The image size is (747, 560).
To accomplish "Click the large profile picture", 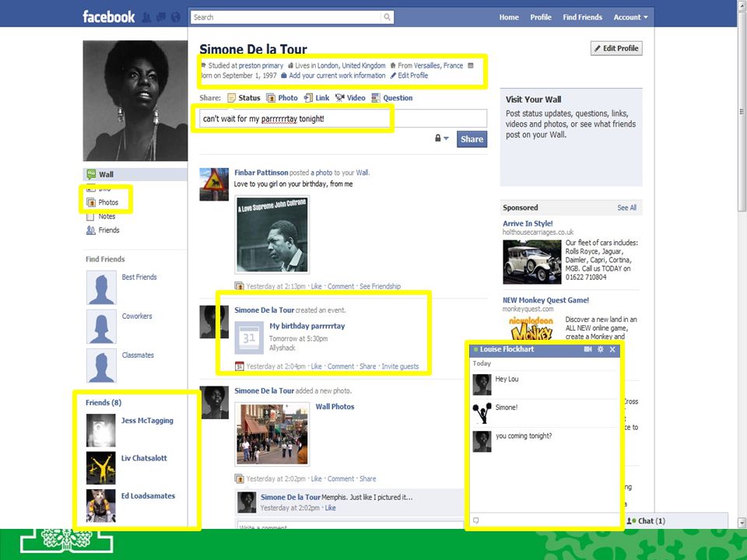I will pos(135,100).
